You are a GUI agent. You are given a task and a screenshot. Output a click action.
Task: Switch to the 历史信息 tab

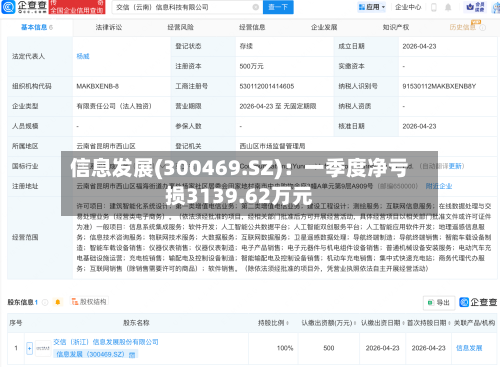click(463, 27)
